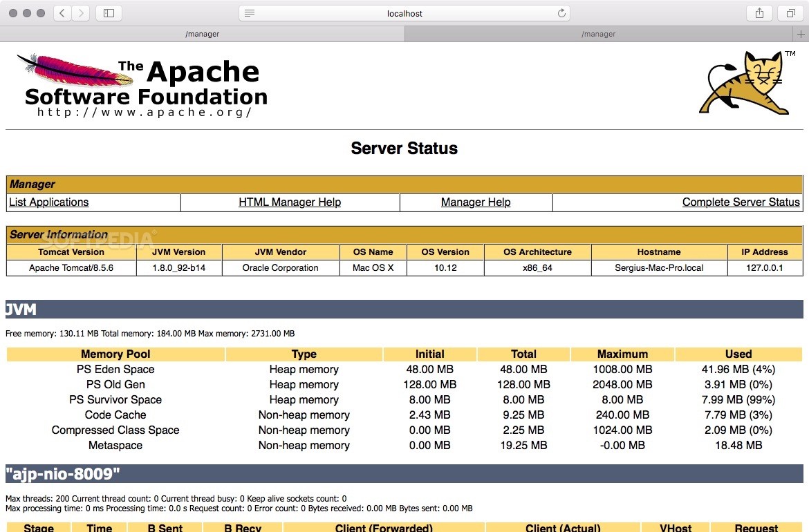Click the 41.96 MB (4%) used value
This screenshot has width=809, height=532.
[738, 369]
